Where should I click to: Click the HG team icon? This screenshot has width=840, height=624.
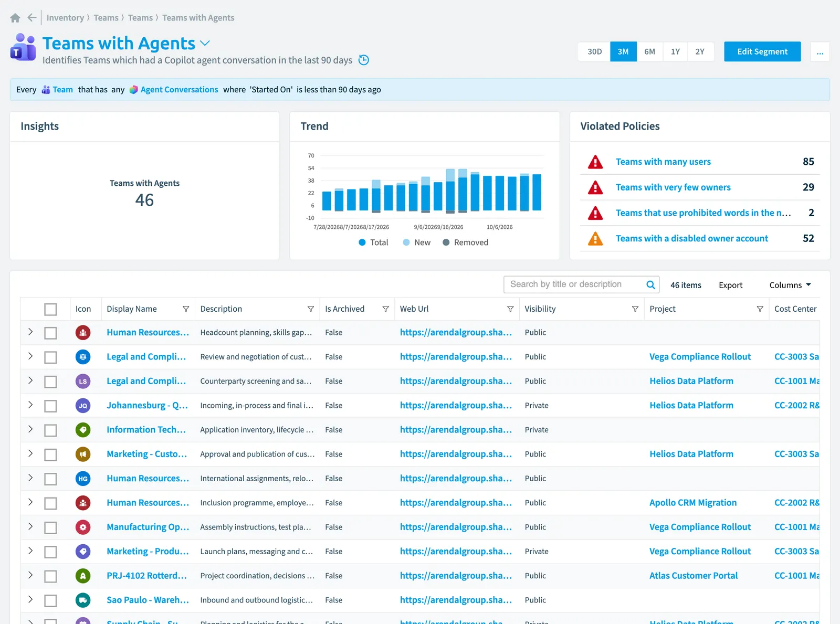tap(83, 479)
